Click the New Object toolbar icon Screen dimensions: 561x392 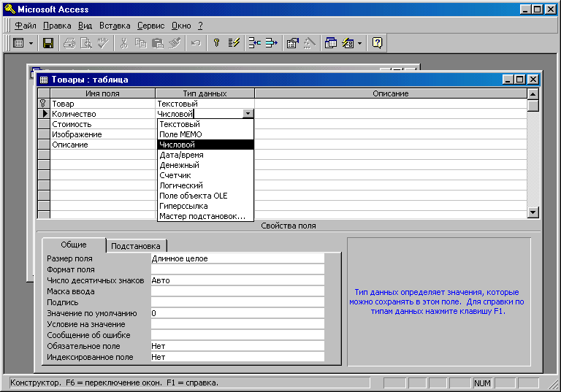[x=348, y=43]
